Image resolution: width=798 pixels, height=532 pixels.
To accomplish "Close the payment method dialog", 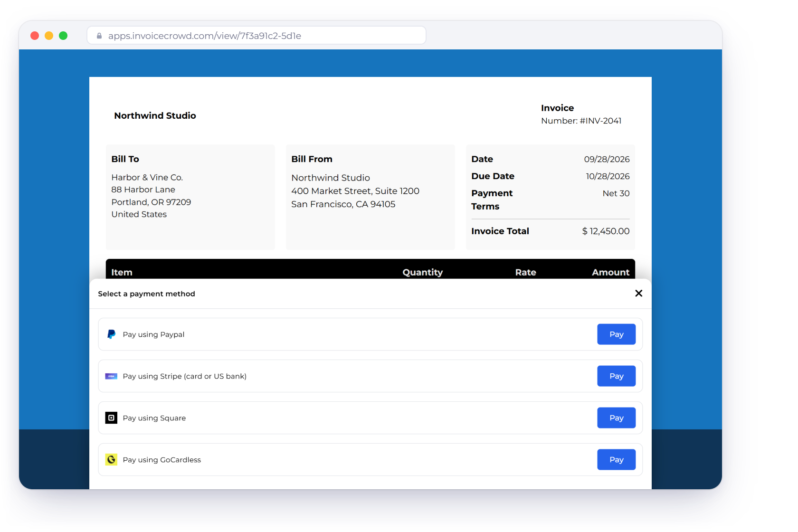I will 639,294.
